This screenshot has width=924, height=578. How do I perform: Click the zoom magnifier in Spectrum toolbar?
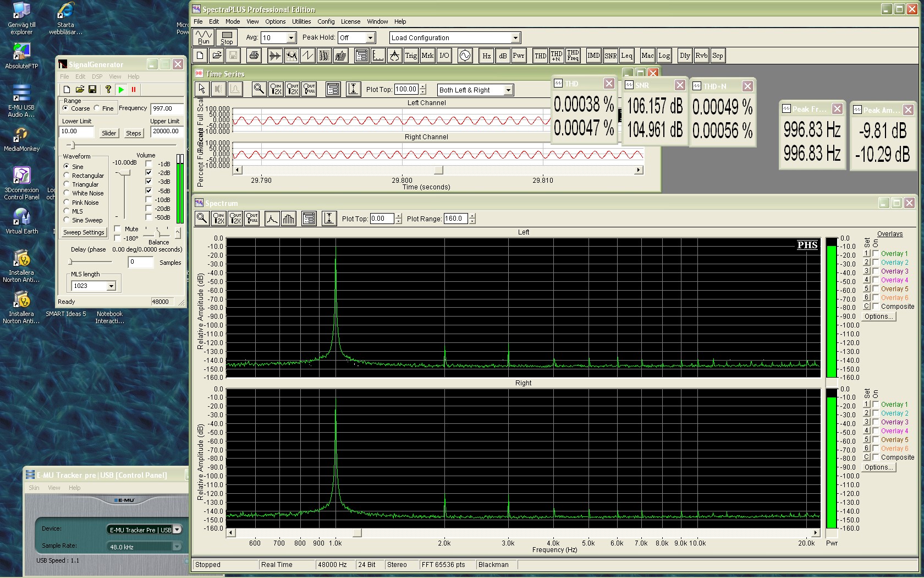(x=202, y=219)
